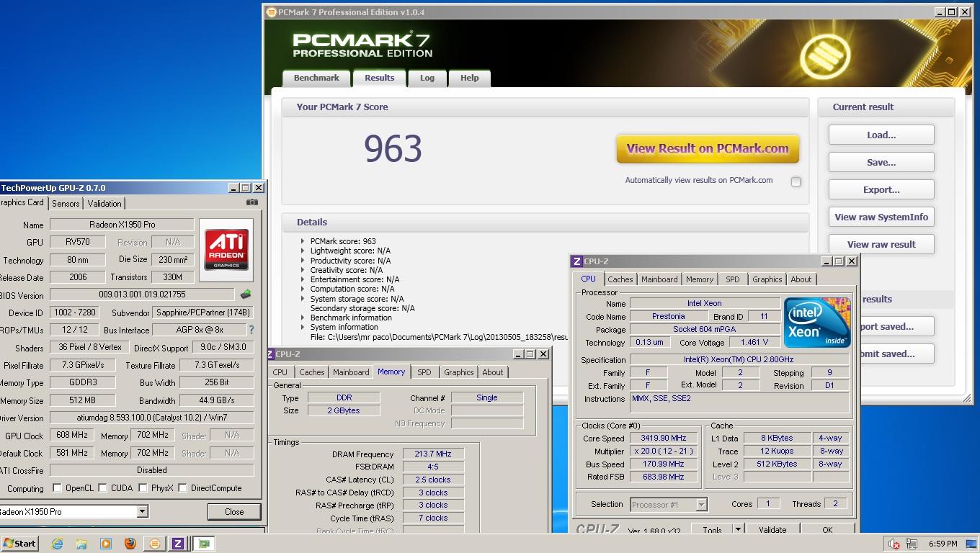Expand the Productivity score detail row
This screenshot has width=980, height=553.
(x=303, y=260)
